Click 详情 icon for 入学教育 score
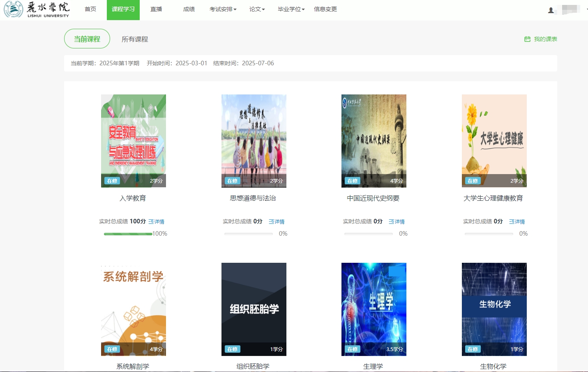The width and height of the screenshot is (588, 372). [x=151, y=222]
